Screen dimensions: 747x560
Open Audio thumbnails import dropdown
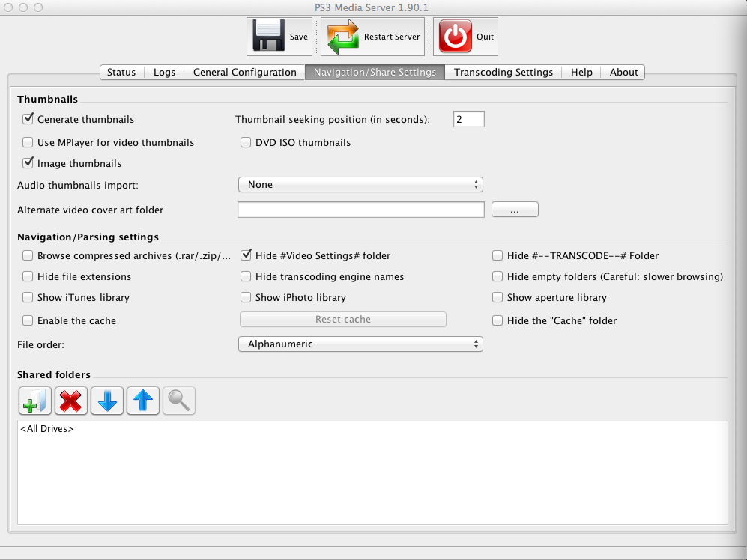point(360,185)
